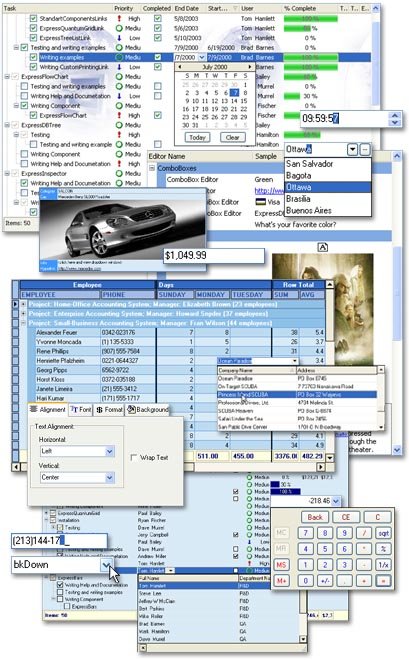Click the $1,049.99 currency field
409x660 pixels.
[214, 255]
